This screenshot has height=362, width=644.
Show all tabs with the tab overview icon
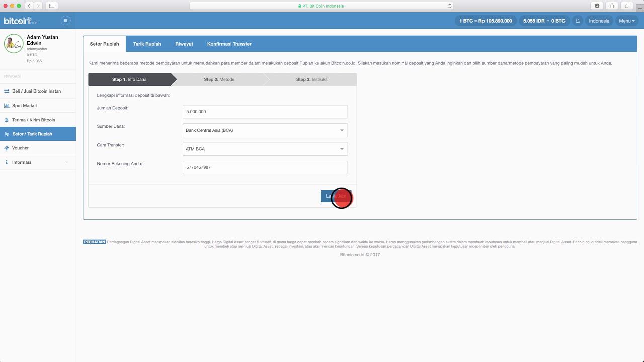627,6
